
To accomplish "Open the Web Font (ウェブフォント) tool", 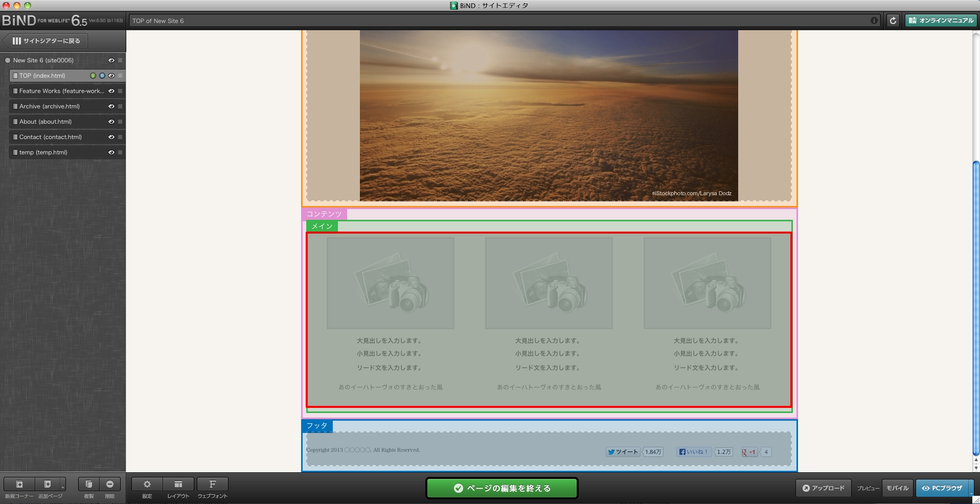I will pyautogui.click(x=212, y=484).
